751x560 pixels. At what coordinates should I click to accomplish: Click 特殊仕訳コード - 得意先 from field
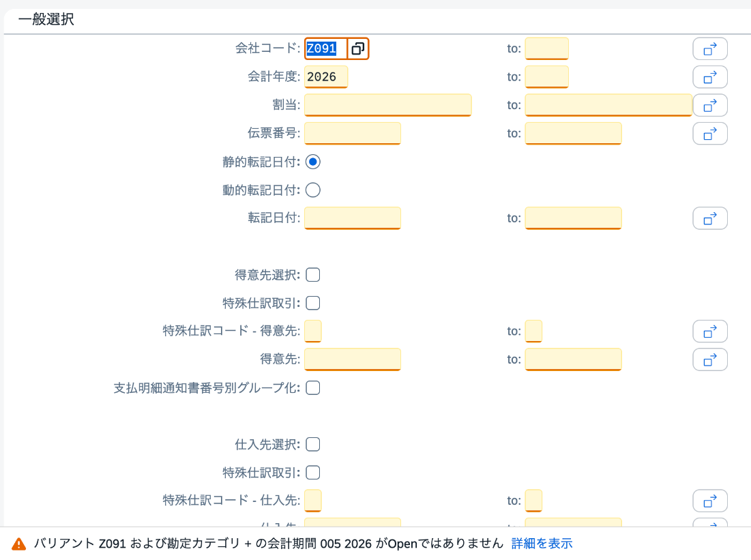coord(313,331)
